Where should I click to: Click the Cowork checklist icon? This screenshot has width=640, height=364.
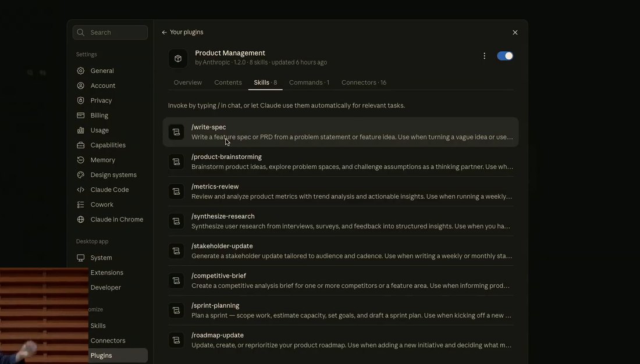[81, 205]
